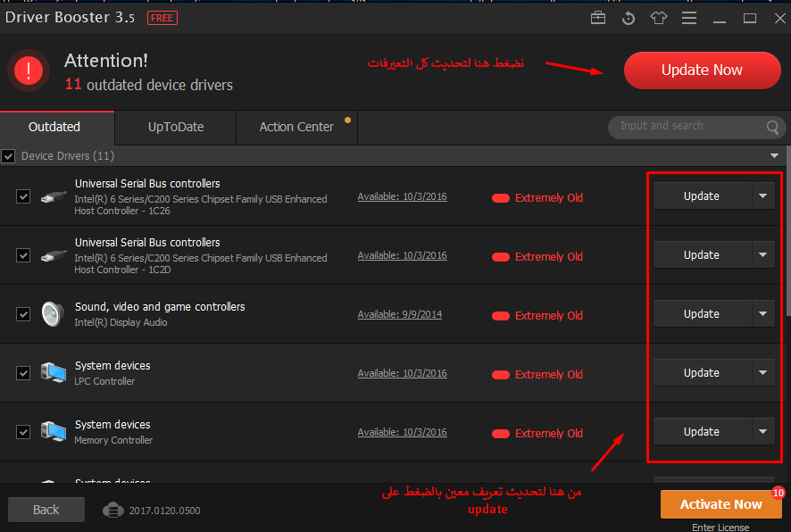
Task: Click the database version icon beside 2017.0120.0500
Action: tap(112, 510)
